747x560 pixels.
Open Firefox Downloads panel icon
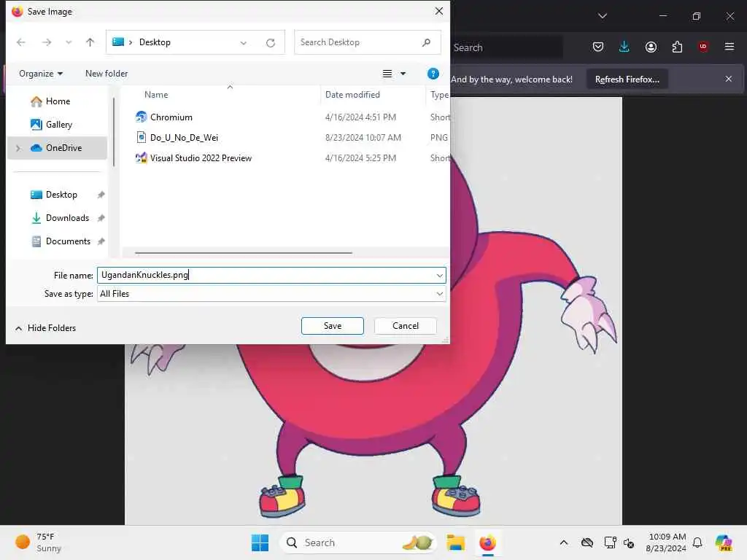pyautogui.click(x=624, y=47)
